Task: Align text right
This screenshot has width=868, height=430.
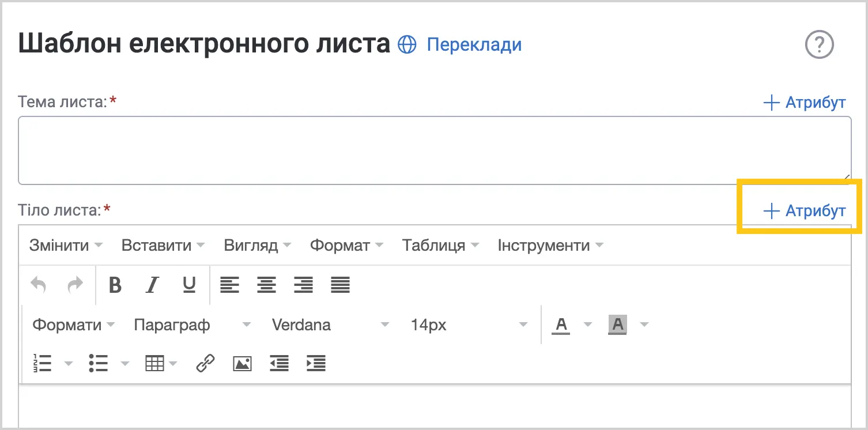Action: [303, 285]
